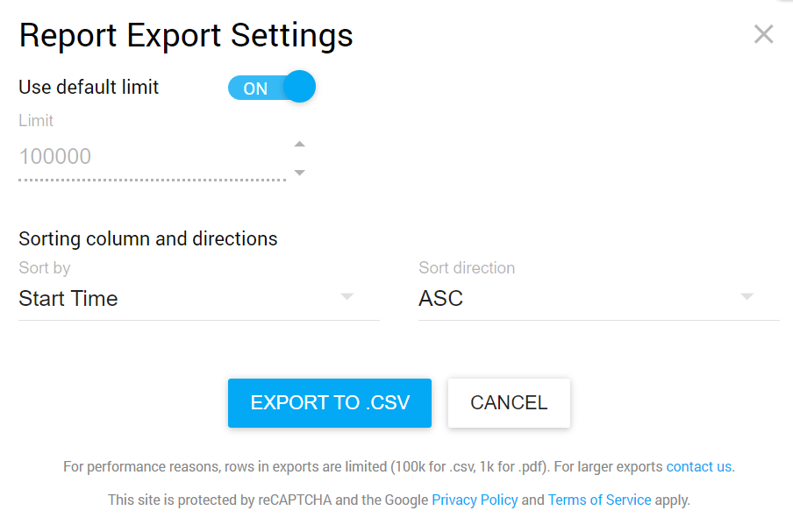Click the "Sorting column and directions" heading
Viewport: 793px width, 532px height.
click(148, 238)
